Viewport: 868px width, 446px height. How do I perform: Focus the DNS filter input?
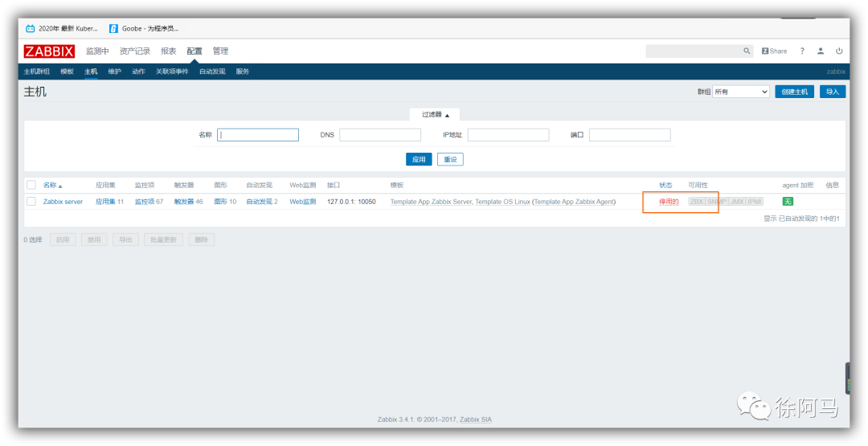click(380, 135)
